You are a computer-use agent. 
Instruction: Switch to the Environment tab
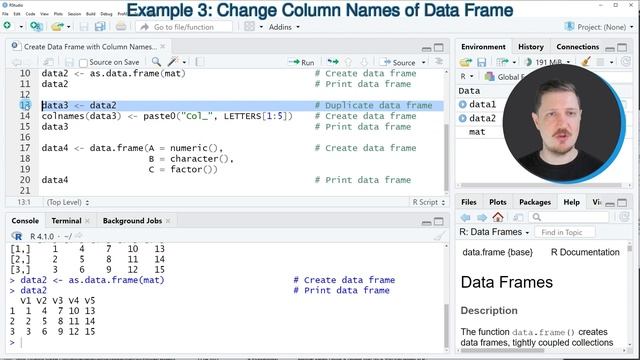483,47
